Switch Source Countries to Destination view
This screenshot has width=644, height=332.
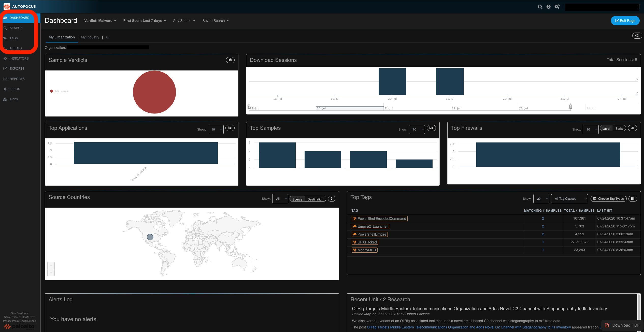coord(315,199)
